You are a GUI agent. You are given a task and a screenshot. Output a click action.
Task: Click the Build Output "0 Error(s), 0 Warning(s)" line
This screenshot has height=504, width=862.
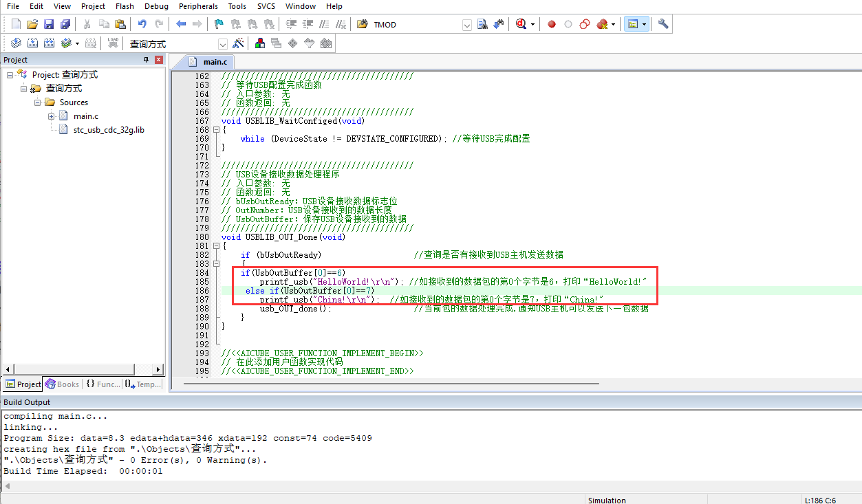tap(135, 460)
